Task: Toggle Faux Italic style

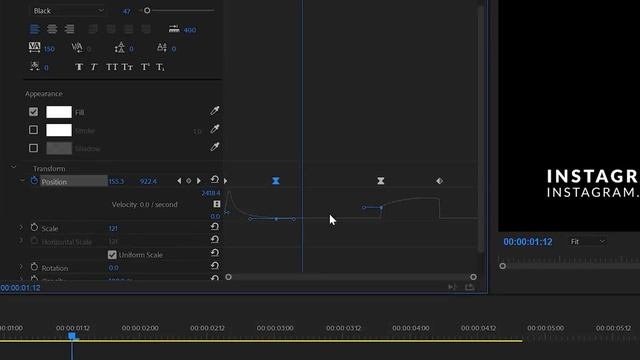Action: tap(94, 67)
